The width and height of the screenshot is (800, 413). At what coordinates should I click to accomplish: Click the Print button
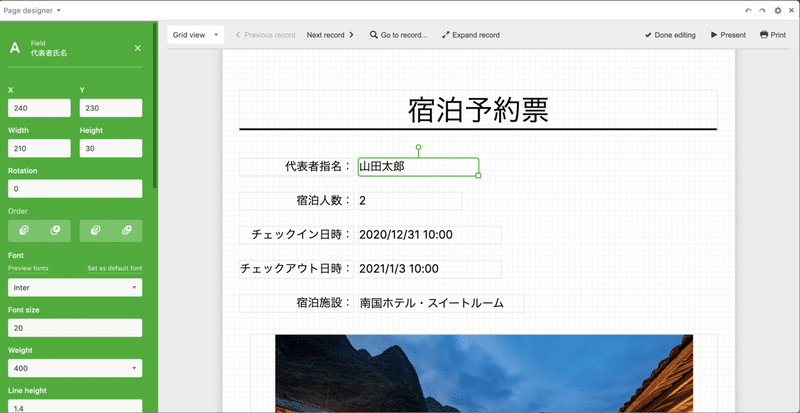pyautogui.click(x=772, y=35)
